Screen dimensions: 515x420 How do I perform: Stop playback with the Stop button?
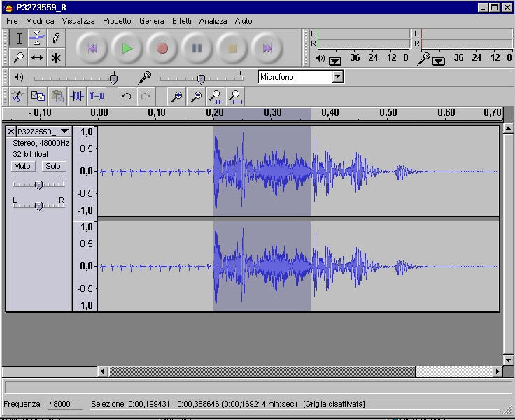pyautogui.click(x=232, y=48)
